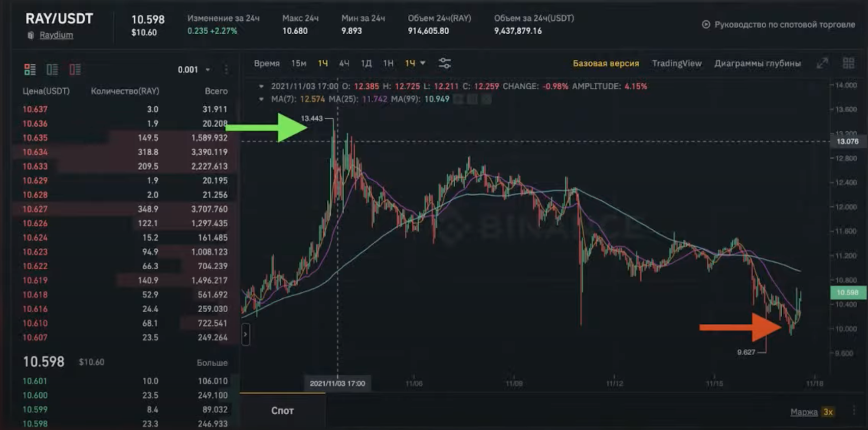The image size is (868, 430).
Task: Select sell order at price 10.622
Action: point(125,267)
